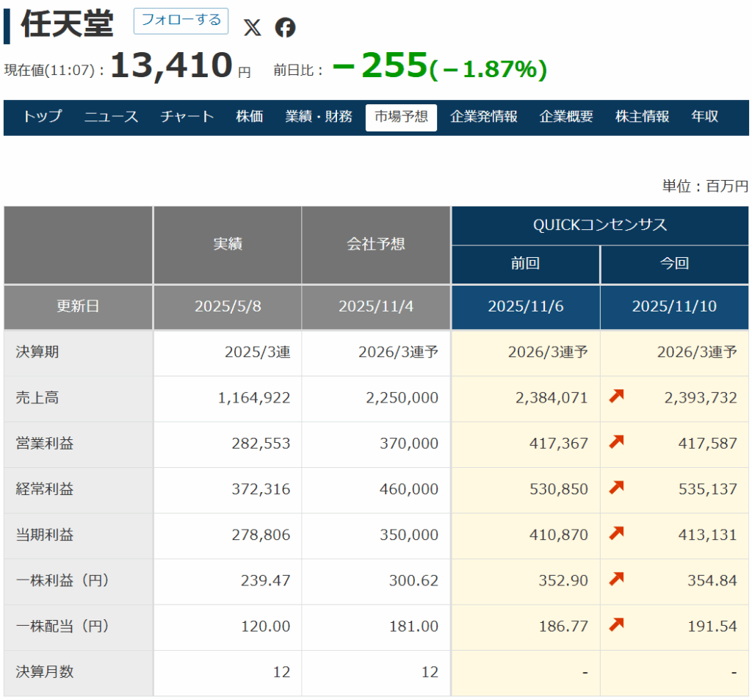Go to the 株価 tab
The width and height of the screenshot is (752, 700).
(250, 117)
